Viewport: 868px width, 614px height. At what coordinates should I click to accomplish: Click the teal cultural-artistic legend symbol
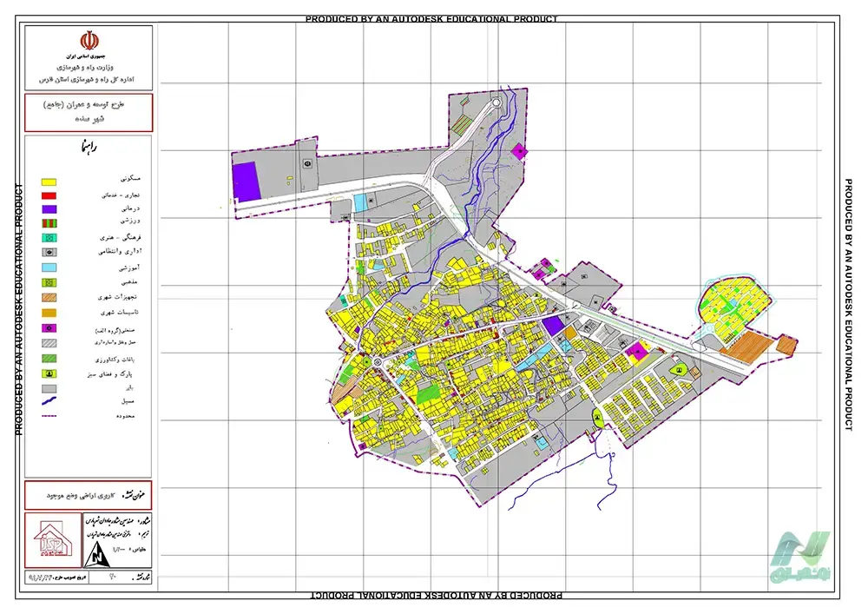49,237
